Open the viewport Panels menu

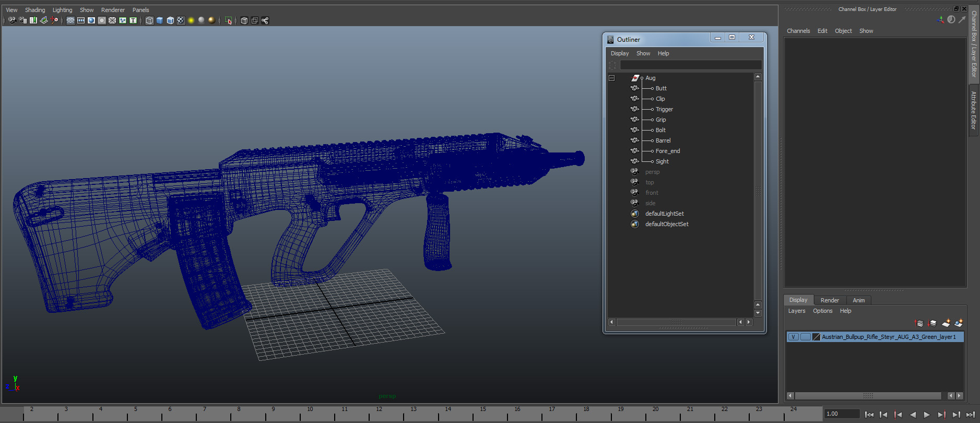(140, 10)
